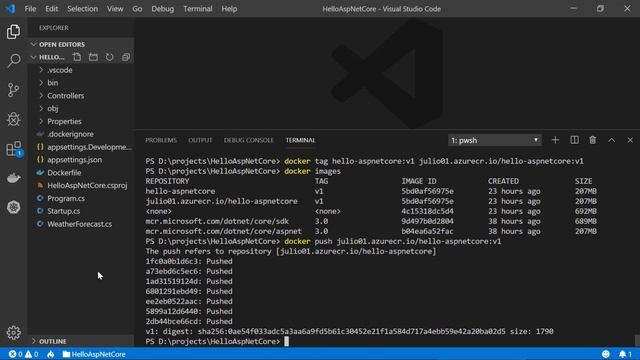The height and width of the screenshot is (360, 640).
Task: Open the File menu
Action: click(x=30, y=9)
